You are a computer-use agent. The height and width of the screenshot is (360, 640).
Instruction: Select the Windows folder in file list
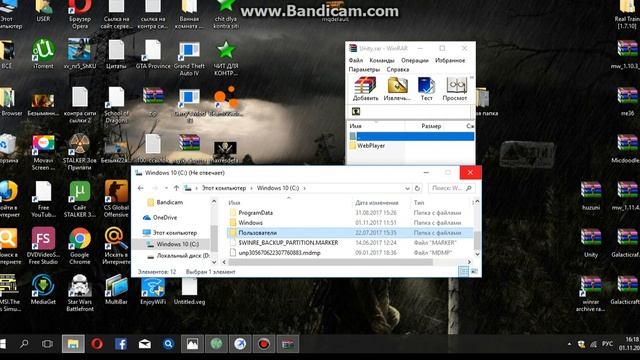(250, 223)
